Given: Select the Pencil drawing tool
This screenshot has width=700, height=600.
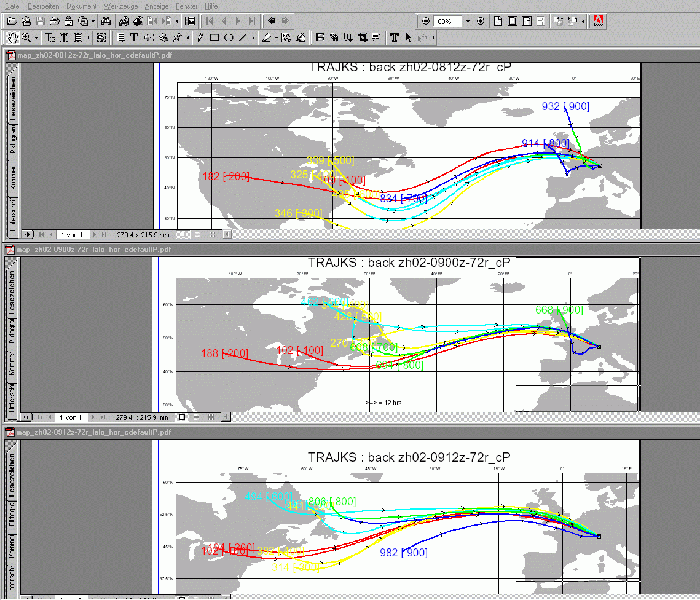Looking at the screenshot, I should [x=200, y=37].
